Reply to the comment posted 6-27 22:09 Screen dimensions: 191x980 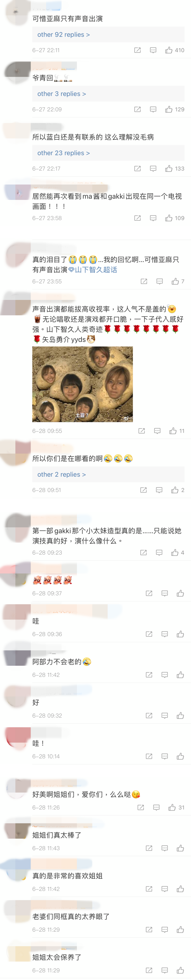[153, 110]
